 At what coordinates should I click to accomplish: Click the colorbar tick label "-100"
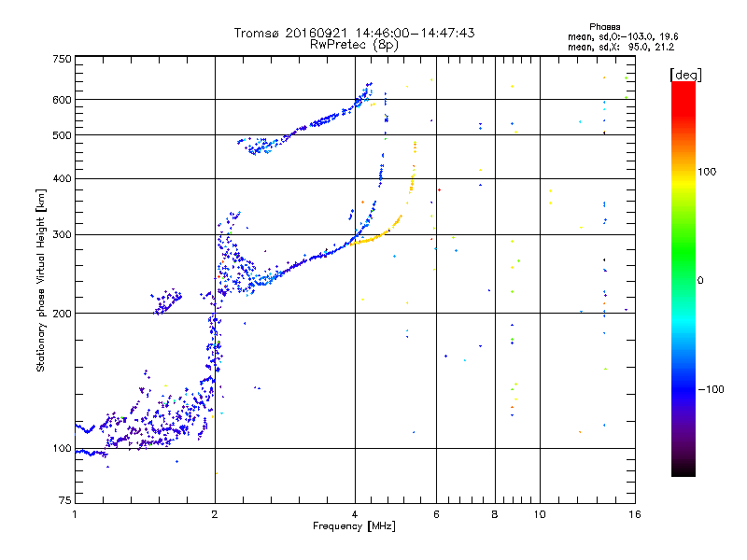(711, 389)
